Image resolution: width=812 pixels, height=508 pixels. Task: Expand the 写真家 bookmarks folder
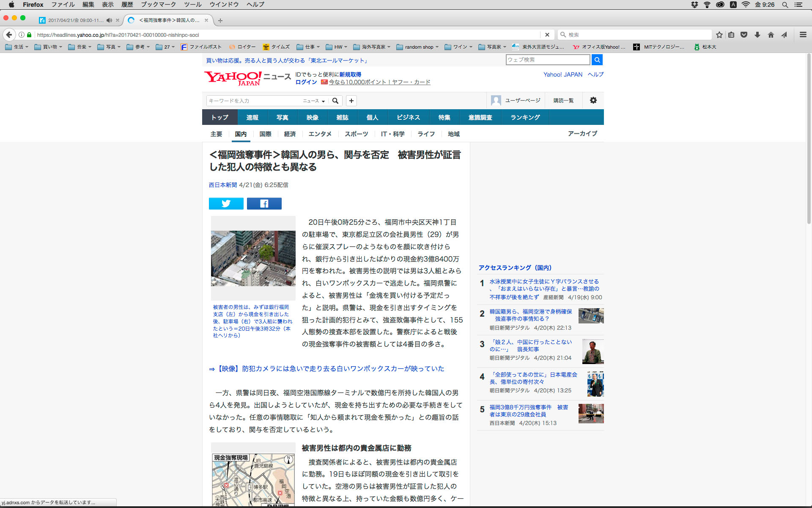493,47
